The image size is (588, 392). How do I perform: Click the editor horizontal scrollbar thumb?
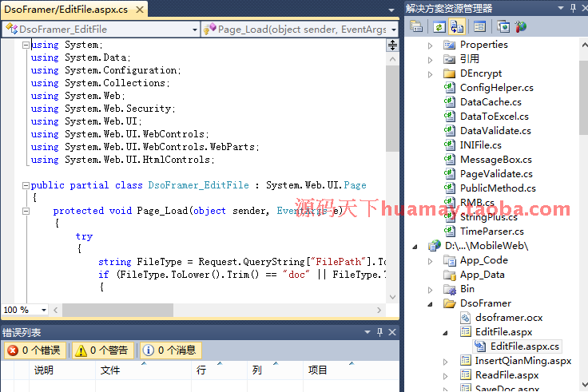coord(117,311)
